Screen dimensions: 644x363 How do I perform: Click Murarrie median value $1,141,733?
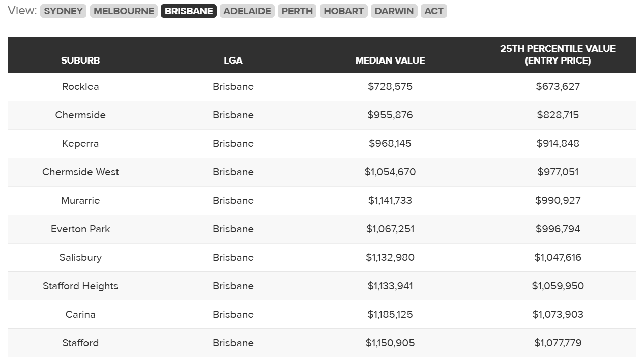coord(390,200)
